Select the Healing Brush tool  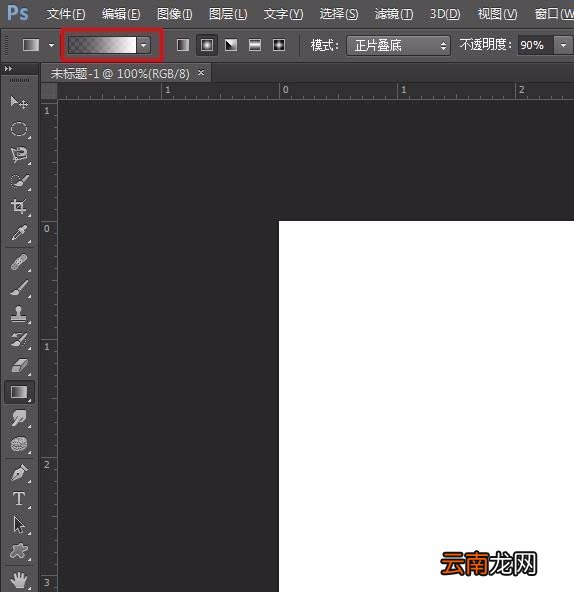tap(19, 262)
